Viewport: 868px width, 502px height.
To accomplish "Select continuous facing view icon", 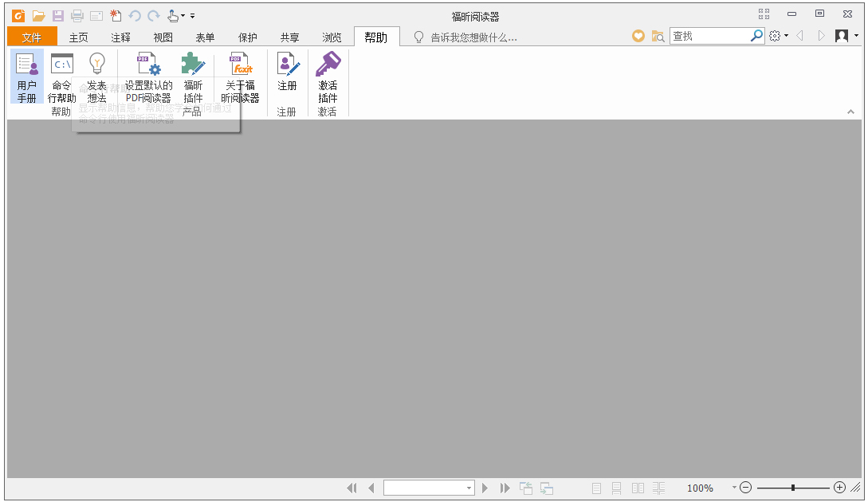I will point(658,488).
